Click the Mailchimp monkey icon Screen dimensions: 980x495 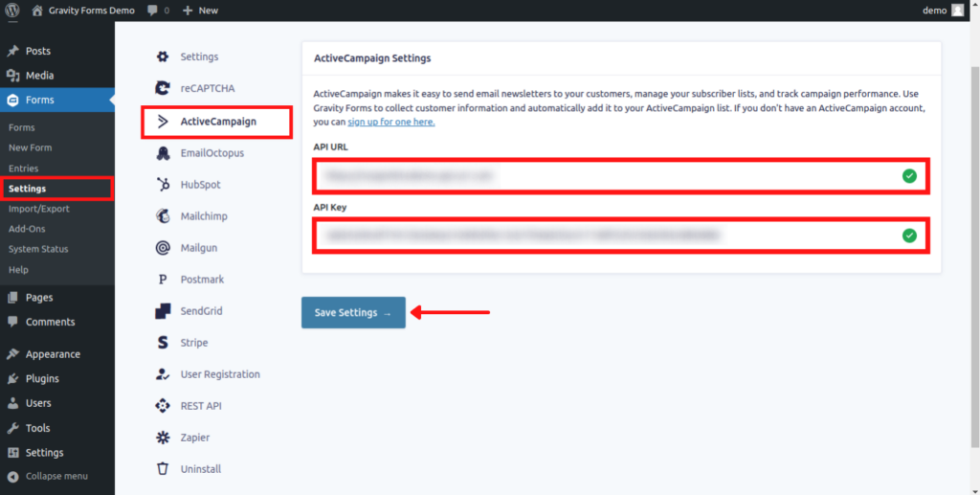pyautogui.click(x=163, y=216)
